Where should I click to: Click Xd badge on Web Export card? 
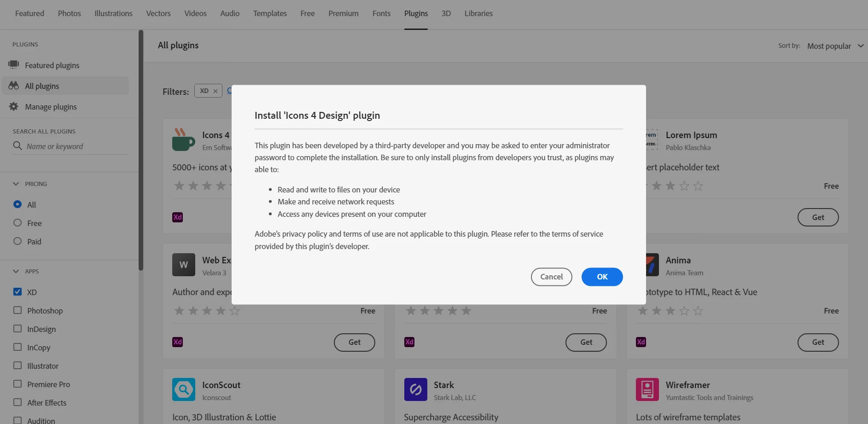point(177,342)
